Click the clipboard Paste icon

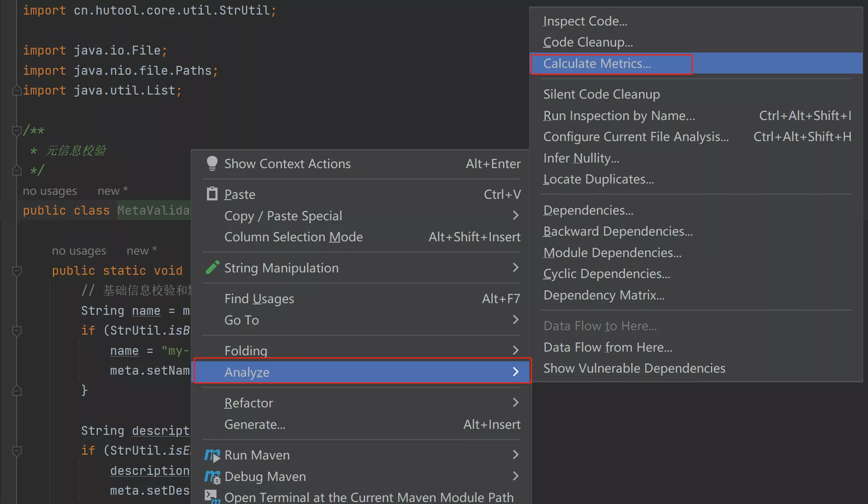click(212, 194)
